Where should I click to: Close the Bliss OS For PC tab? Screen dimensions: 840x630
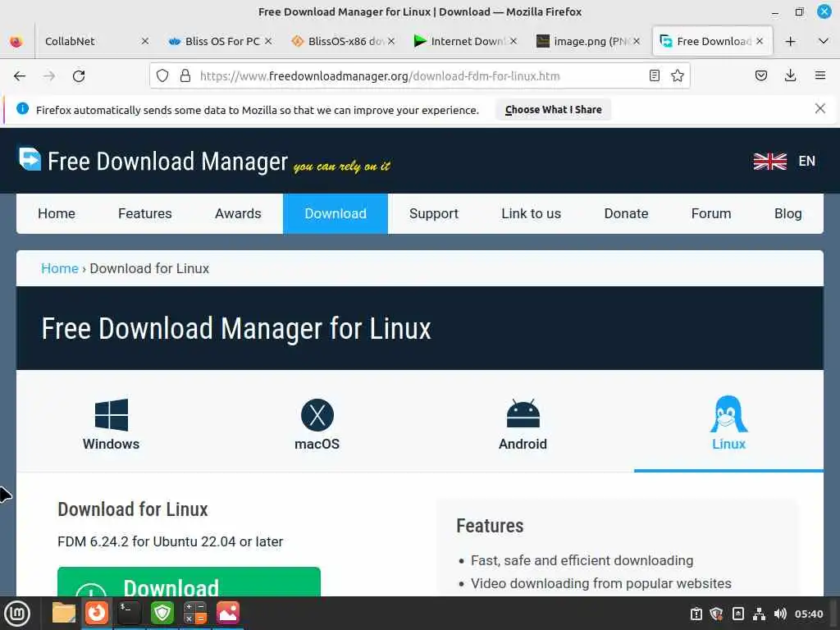coord(268,41)
